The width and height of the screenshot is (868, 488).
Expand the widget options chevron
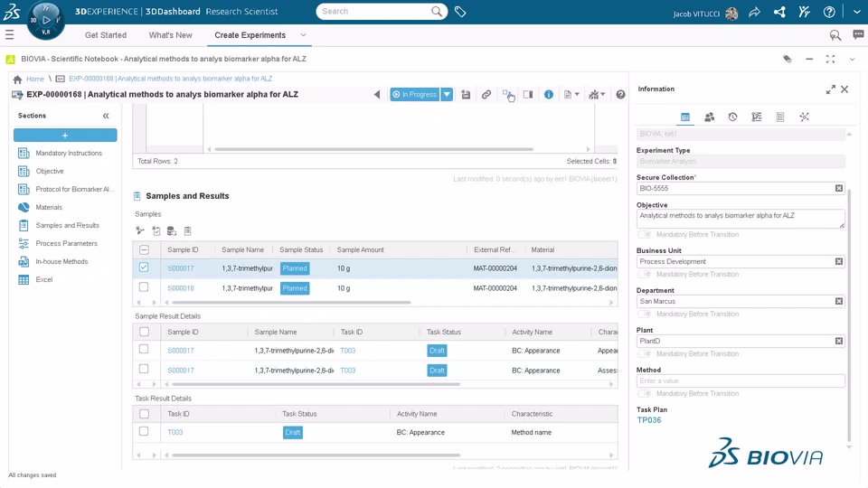pos(852,60)
